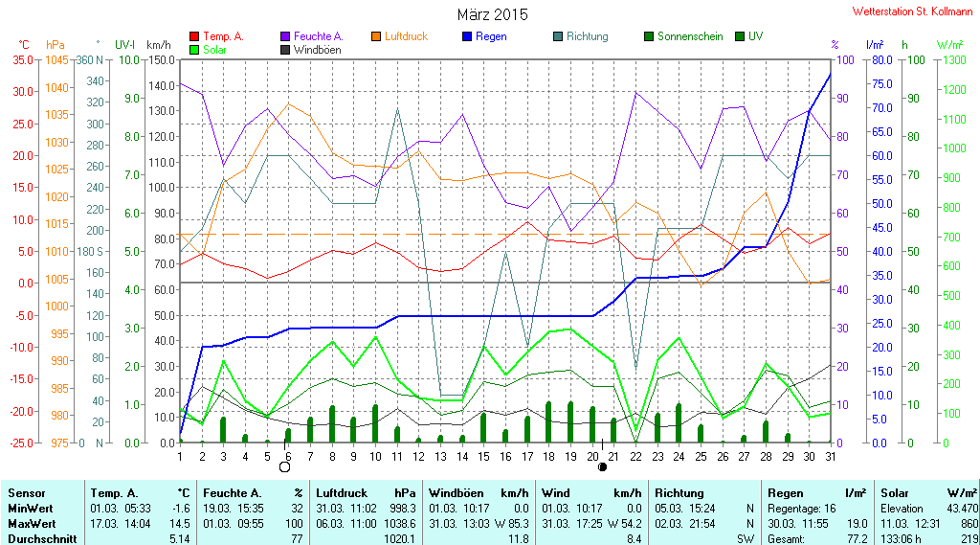Click the red Temp. A. legend swatch
The width and height of the screenshot is (980, 545).
point(194,37)
